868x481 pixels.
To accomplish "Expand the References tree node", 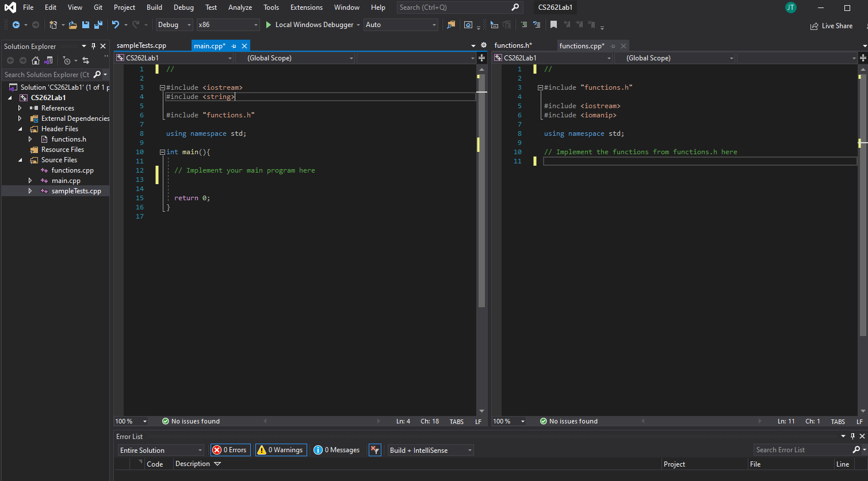I will click(20, 108).
